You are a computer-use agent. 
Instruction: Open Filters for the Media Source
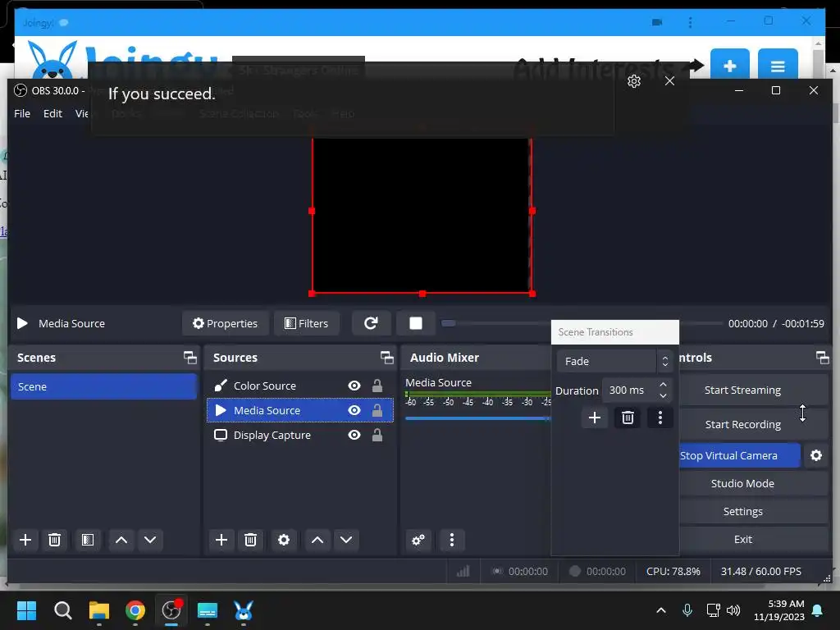[307, 323]
